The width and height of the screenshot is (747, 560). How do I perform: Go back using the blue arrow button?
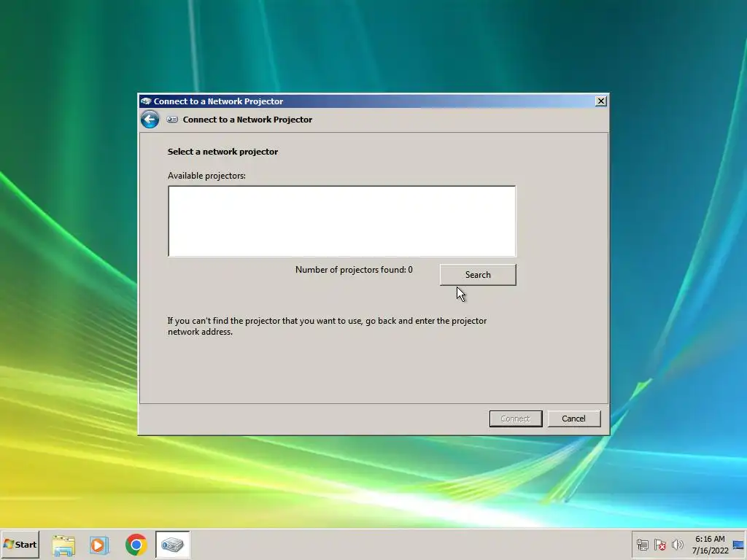tap(150, 119)
